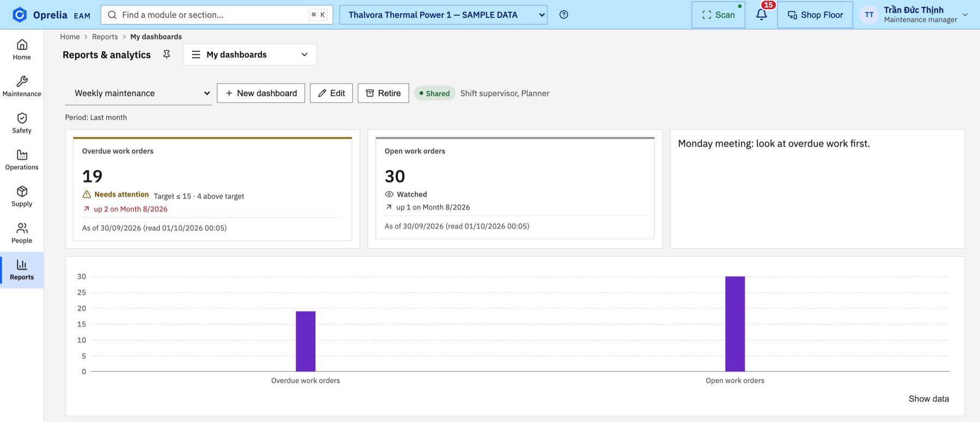Click the TT user avatar
The width and height of the screenshot is (980, 422).
pyautogui.click(x=869, y=15)
